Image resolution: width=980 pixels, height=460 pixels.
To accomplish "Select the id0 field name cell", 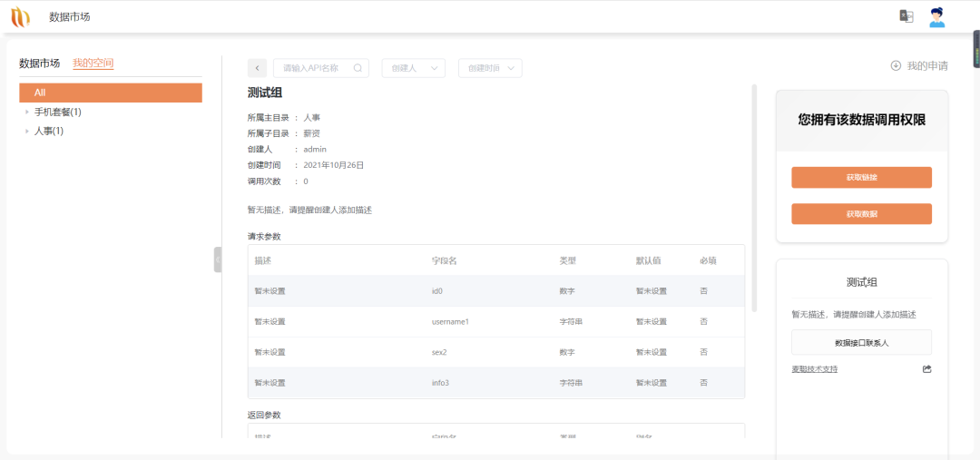I will tap(436, 291).
